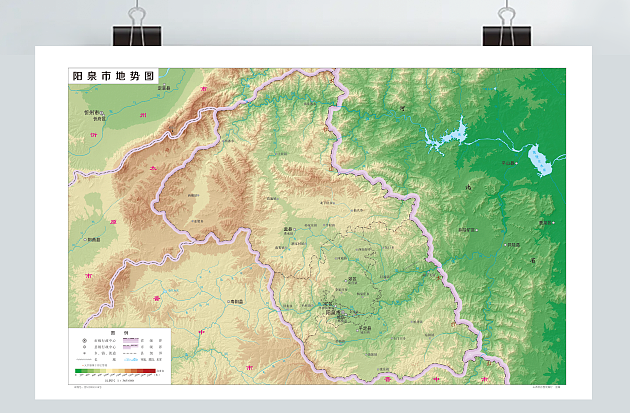The height and width of the screenshot is (413, 630).
Task: Click the 阳曲县 label on the left
Action: tap(93, 240)
